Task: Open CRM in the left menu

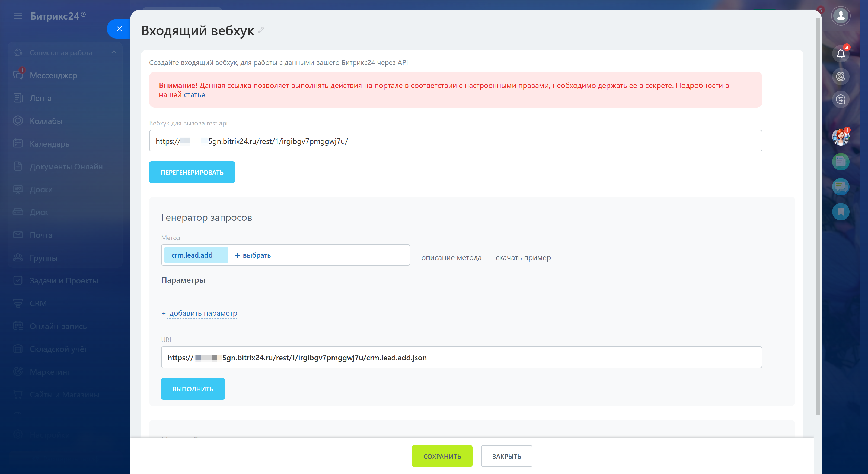Action: pos(38,303)
